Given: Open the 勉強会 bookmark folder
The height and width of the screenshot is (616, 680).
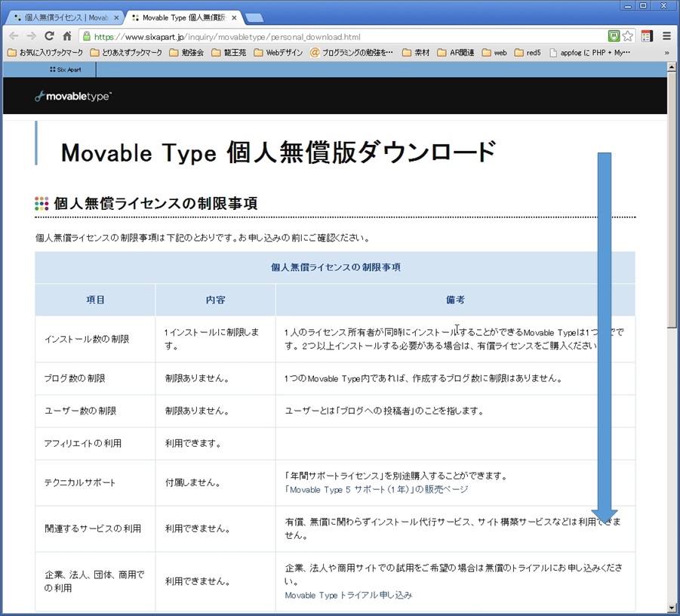Looking at the screenshot, I should [x=186, y=53].
